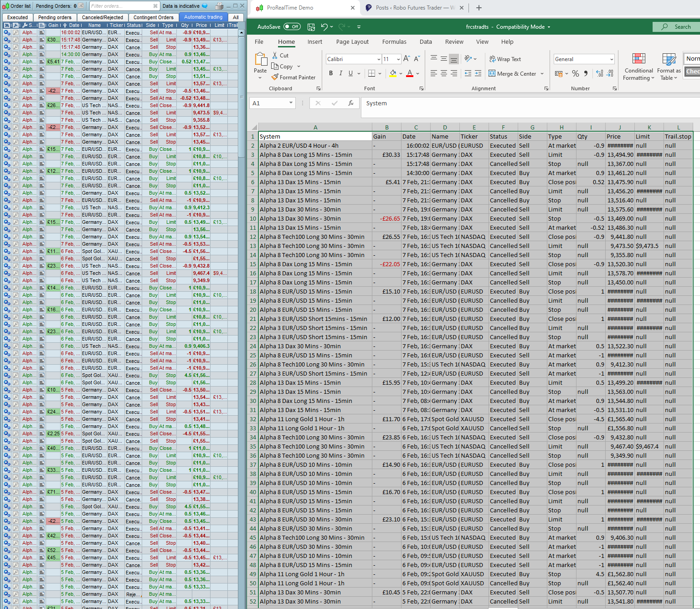
Task: Toggle Middle Align
Action: point(444,59)
